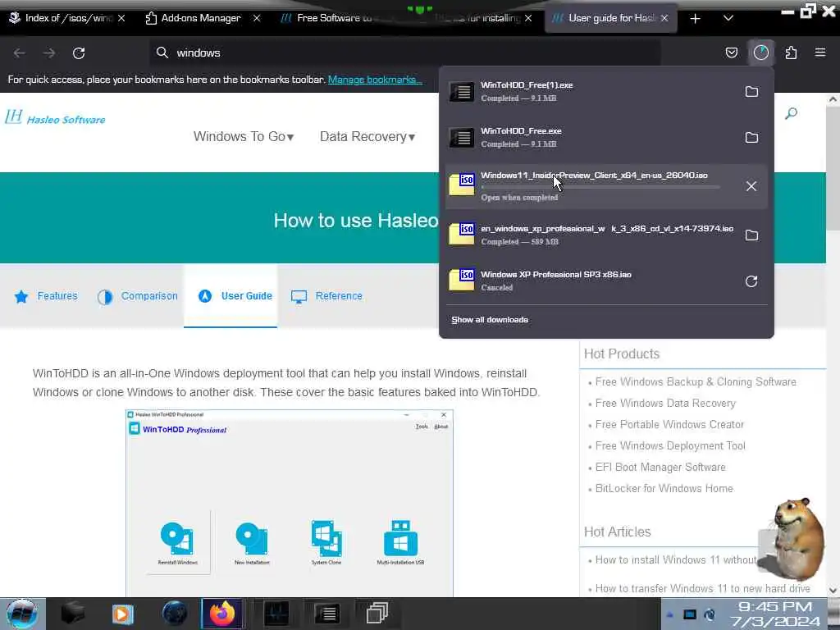Expand the Windows To Go menu
The width and height of the screenshot is (840, 630).
(244, 137)
